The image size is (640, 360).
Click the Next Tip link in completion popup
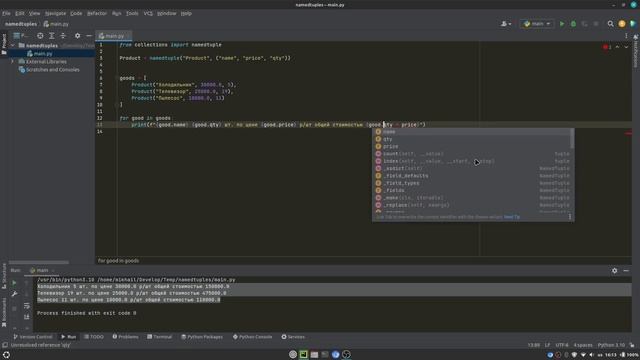(512, 217)
